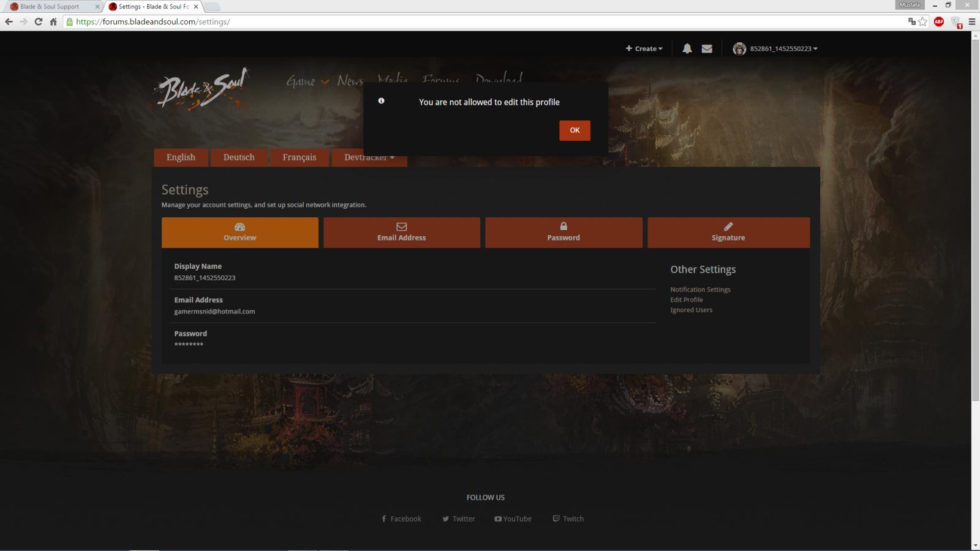Open the Signature settings tab
The height and width of the screenshot is (551, 980).
728,233
